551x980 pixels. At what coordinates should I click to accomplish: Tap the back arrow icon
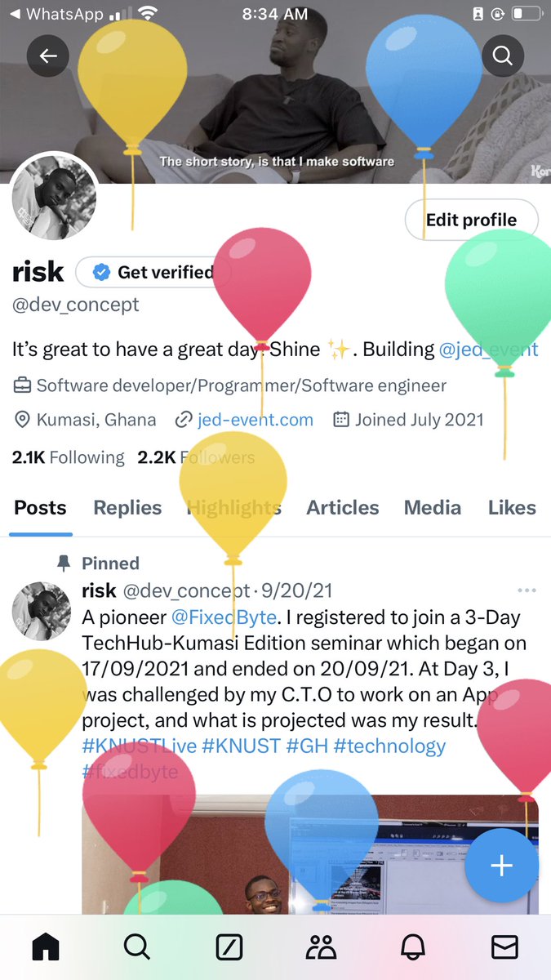point(48,56)
